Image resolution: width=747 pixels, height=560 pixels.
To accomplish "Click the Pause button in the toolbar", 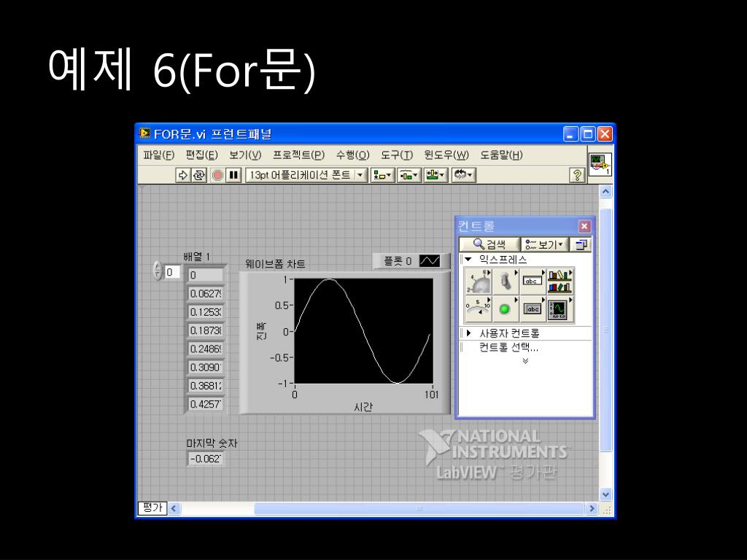I will point(233,175).
